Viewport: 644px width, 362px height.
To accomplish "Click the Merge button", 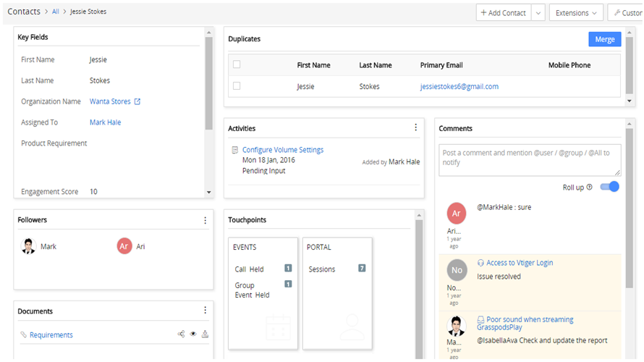I will (604, 39).
